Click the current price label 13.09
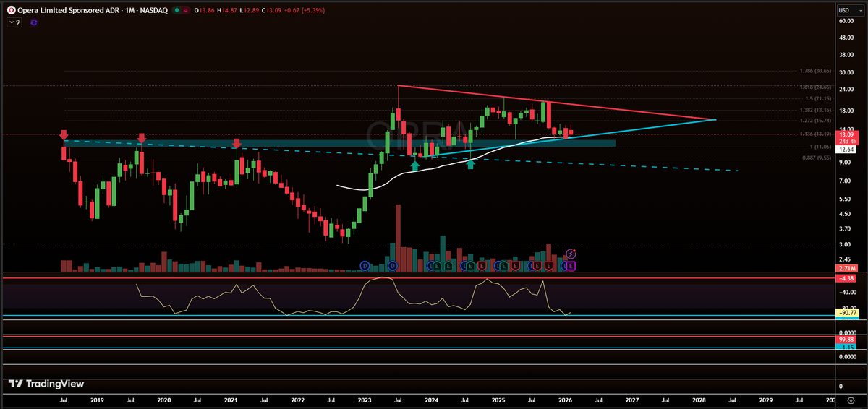 [846, 134]
